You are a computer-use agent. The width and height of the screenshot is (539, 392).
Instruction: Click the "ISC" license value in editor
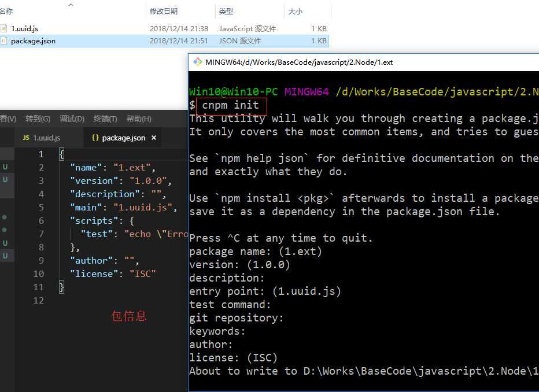click(143, 274)
